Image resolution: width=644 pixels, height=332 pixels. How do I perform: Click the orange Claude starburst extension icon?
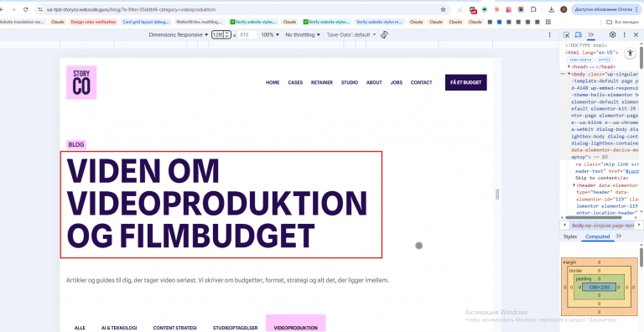[x=496, y=9]
